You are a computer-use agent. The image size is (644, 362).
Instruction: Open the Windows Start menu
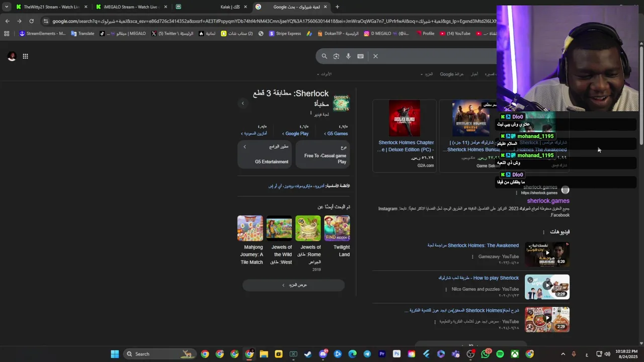(115, 354)
